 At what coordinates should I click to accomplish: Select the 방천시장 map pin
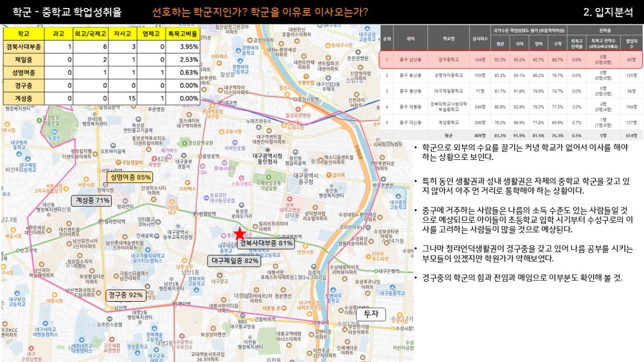pos(306,246)
